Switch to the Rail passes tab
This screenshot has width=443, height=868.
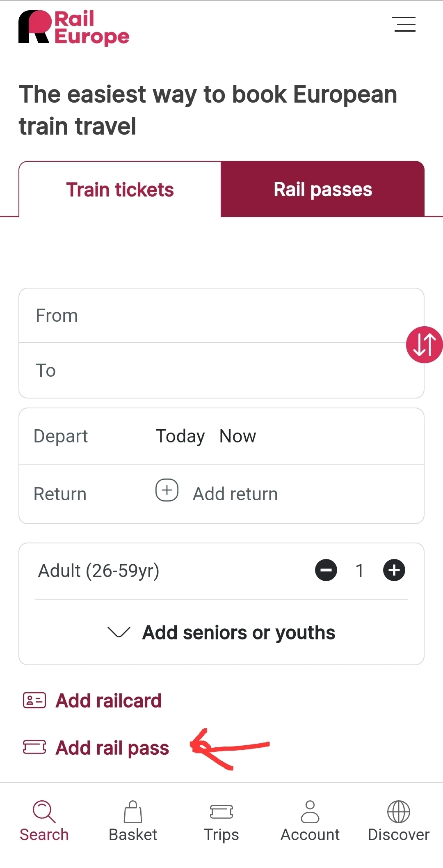pos(322,189)
